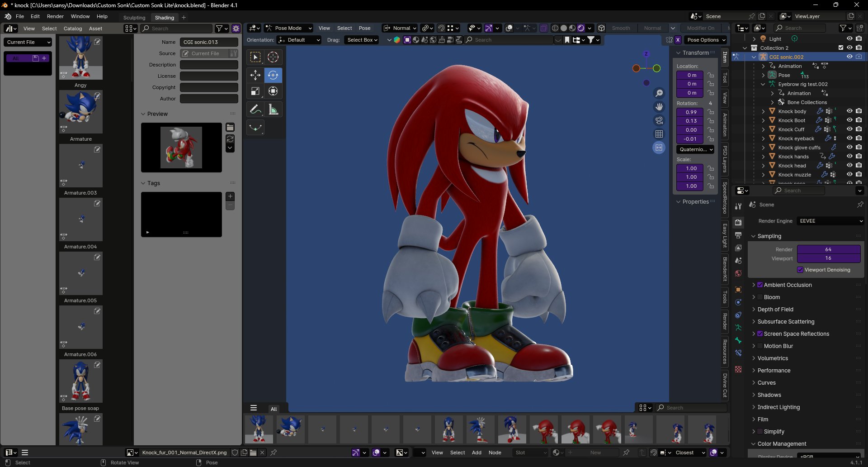Select the Base pose soap asset thumbnail
Image resolution: width=868 pixels, height=467 pixels.
(x=81, y=381)
